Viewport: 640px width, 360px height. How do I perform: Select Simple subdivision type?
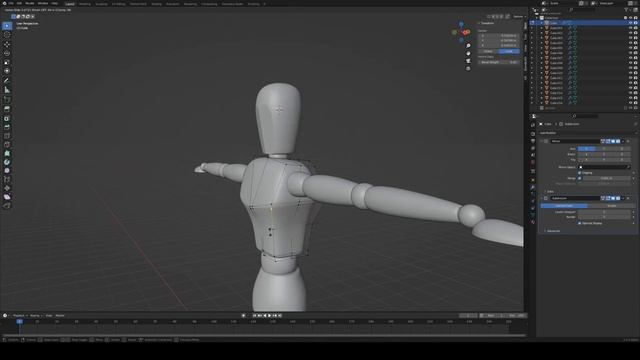click(x=611, y=206)
